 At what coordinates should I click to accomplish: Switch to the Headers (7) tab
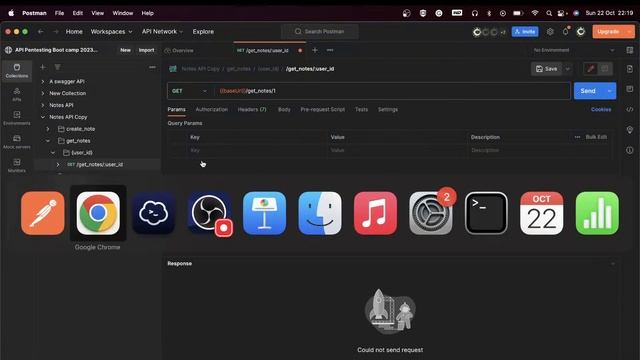point(252,109)
